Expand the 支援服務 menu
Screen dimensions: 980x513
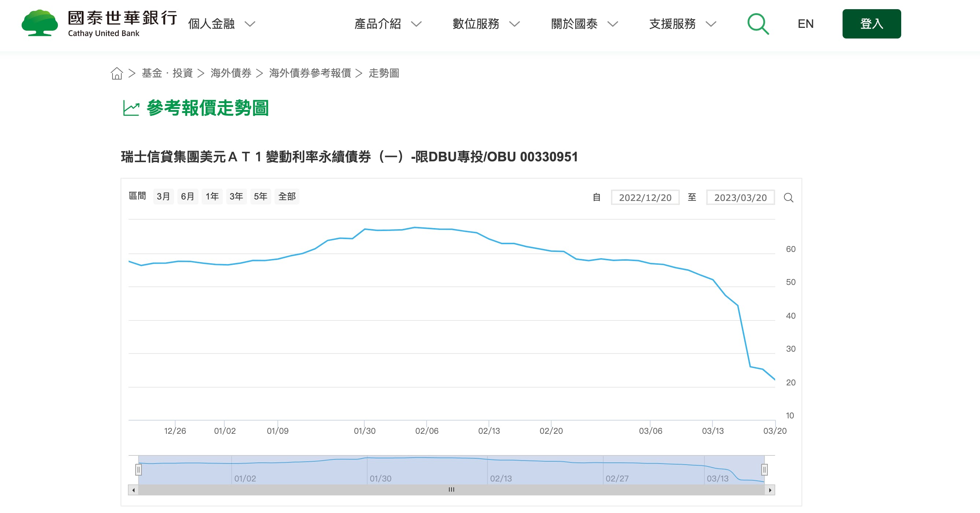pos(682,24)
